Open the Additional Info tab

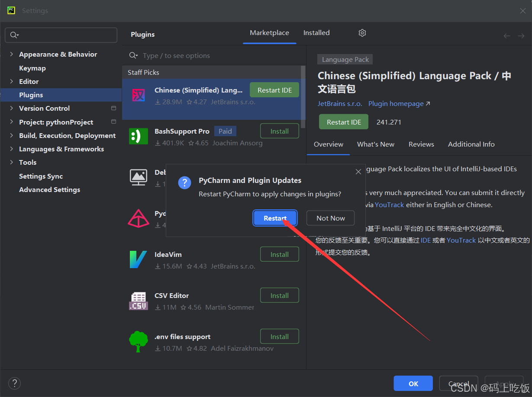click(471, 144)
